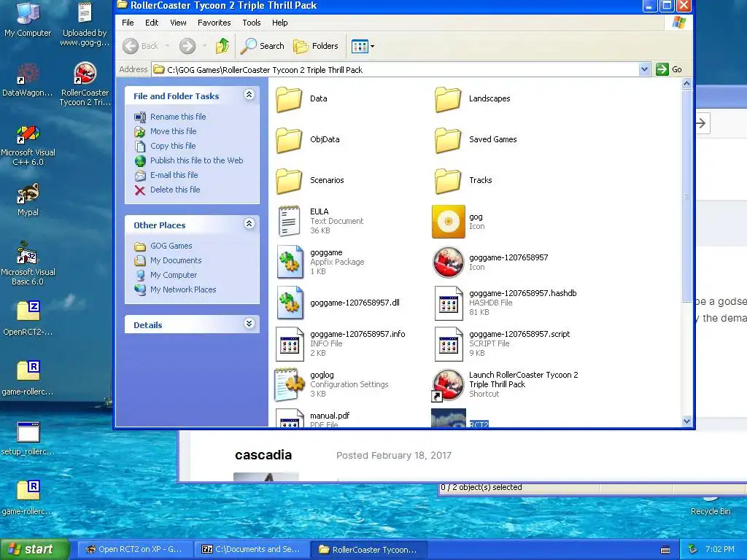Select Launch RollerCoaster Tycoon 2 shortcut

(505, 384)
